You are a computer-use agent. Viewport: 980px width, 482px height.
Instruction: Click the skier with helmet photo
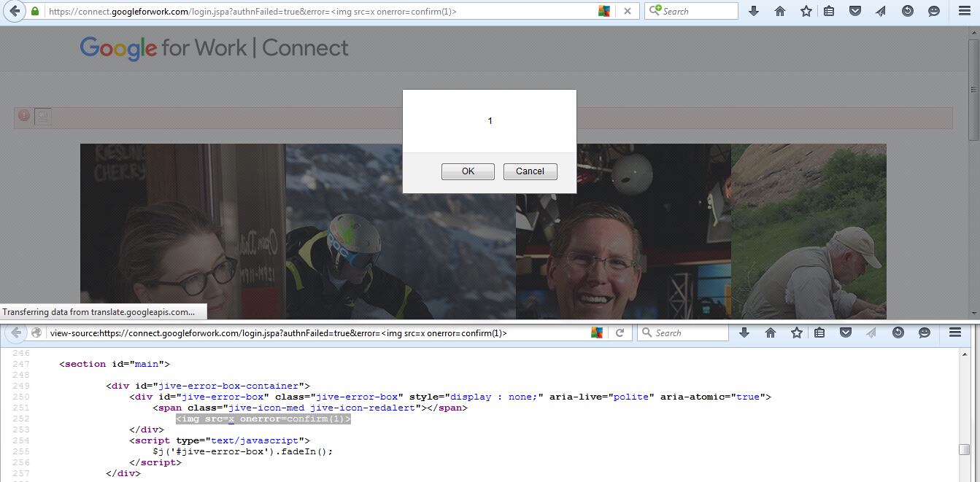coord(401,231)
